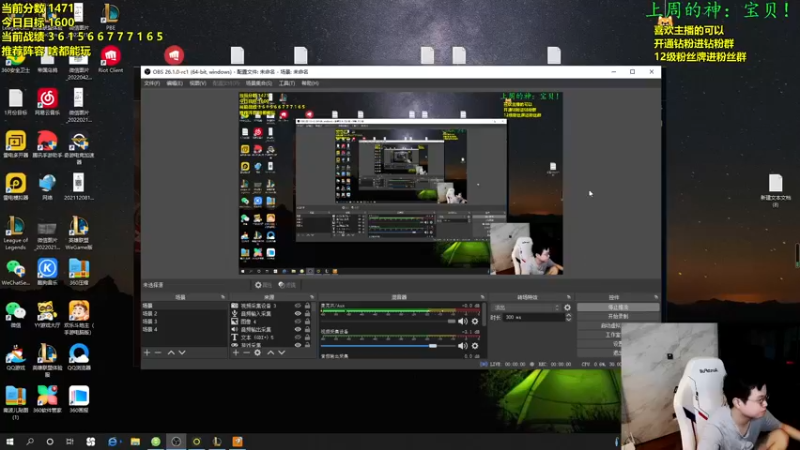Toggle visibility of text GDI+ source
This screenshot has width=800, height=450.
point(298,337)
